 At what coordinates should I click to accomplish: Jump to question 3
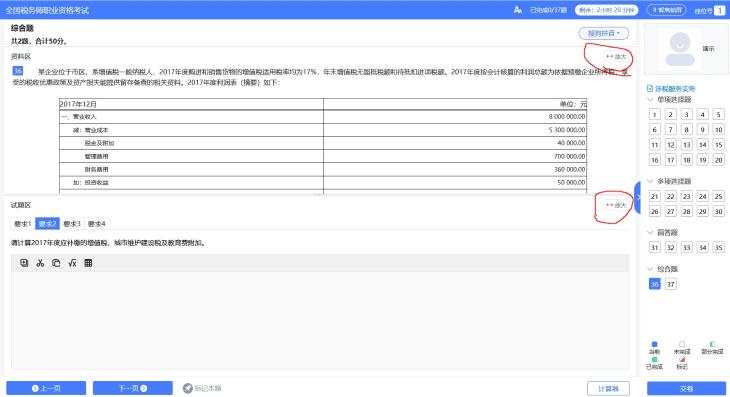(x=686, y=114)
